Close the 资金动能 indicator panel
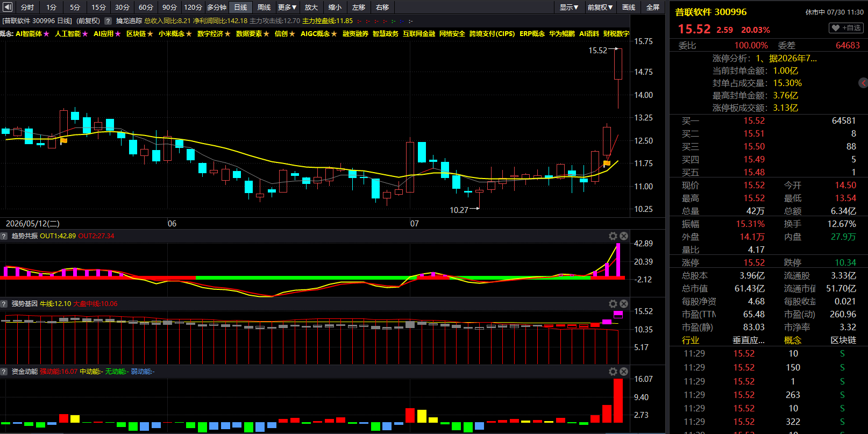Image resolution: width=868 pixels, height=434 pixels. click(x=624, y=372)
